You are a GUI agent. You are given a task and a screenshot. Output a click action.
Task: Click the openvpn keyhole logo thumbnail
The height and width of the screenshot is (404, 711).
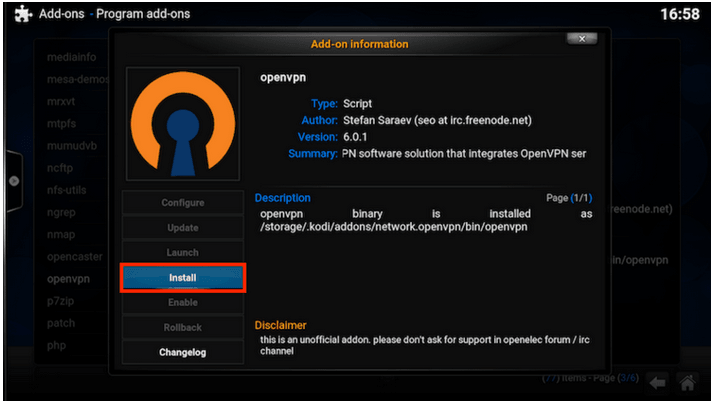click(x=183, y=124)
